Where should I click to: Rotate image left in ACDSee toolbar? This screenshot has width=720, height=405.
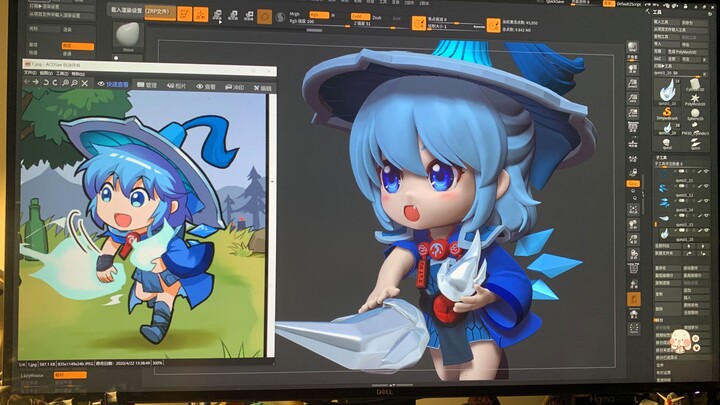coord(46,82)
